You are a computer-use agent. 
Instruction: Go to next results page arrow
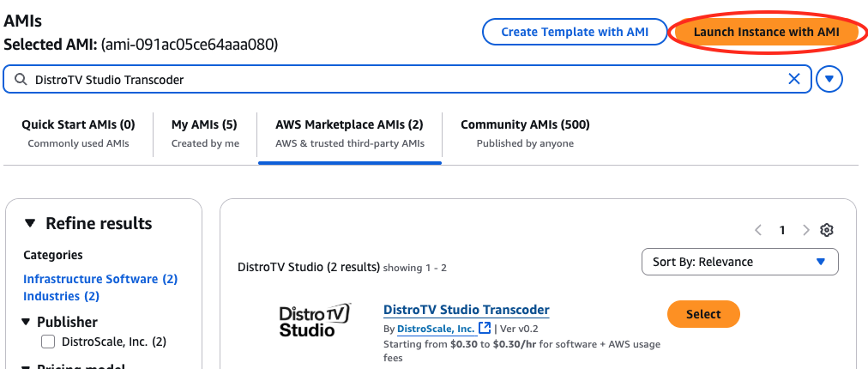(x=805, y=230)
